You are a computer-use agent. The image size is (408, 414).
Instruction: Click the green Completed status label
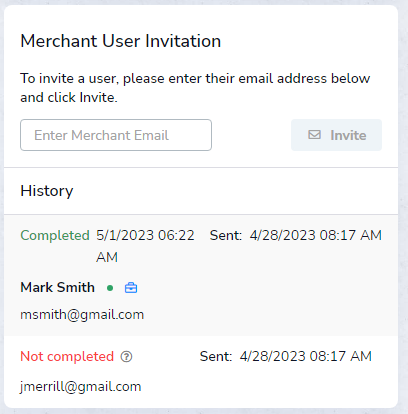coord(55,235)
